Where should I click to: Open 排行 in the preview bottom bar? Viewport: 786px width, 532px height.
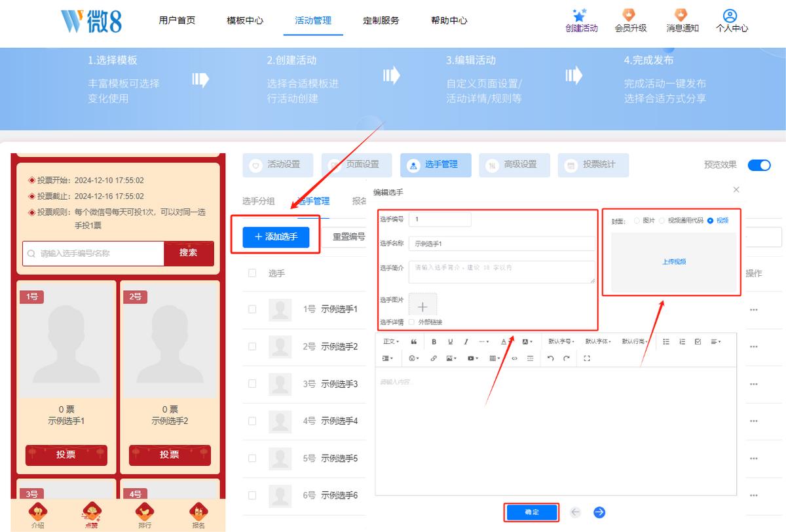[144, 516]
